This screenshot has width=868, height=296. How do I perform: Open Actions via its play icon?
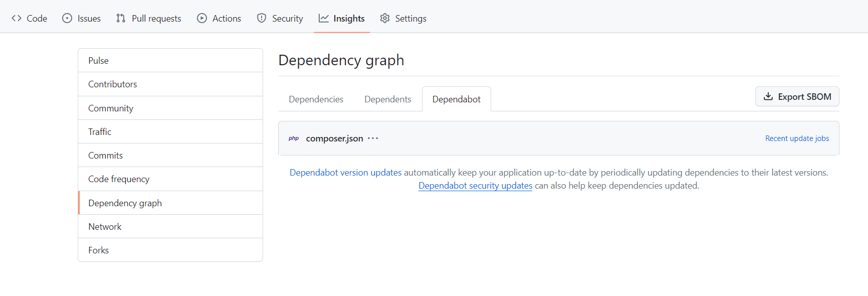pyautogui.click(x=201, y=18)
